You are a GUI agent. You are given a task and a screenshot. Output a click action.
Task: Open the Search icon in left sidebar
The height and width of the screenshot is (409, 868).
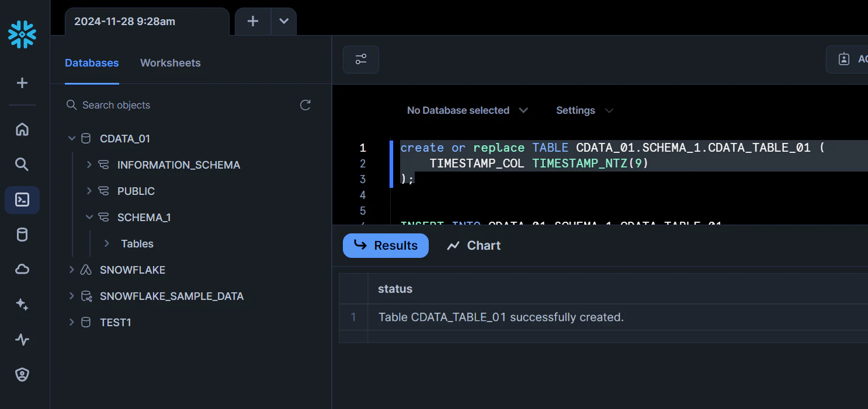(x=22, y=165)
